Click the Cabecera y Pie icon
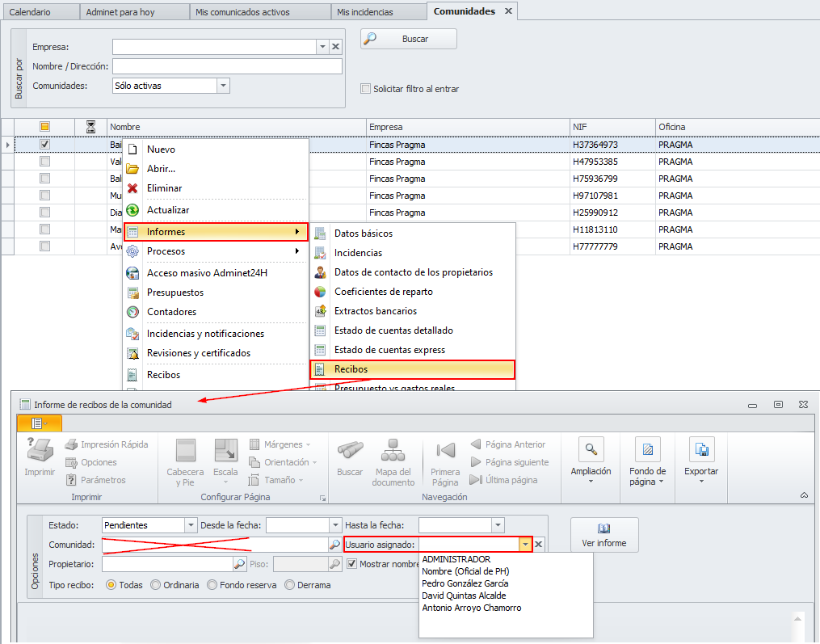This screenshot has width=820, height=644. [186, 450]
